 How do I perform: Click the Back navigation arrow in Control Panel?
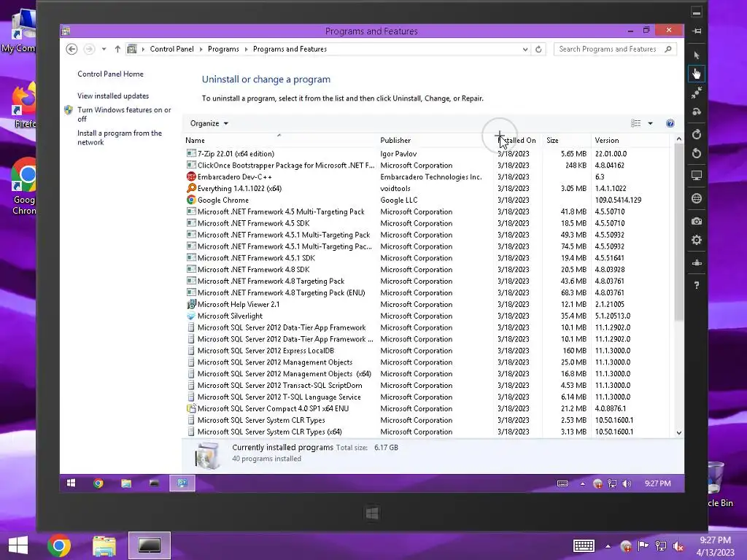click(x=71, y=49)
